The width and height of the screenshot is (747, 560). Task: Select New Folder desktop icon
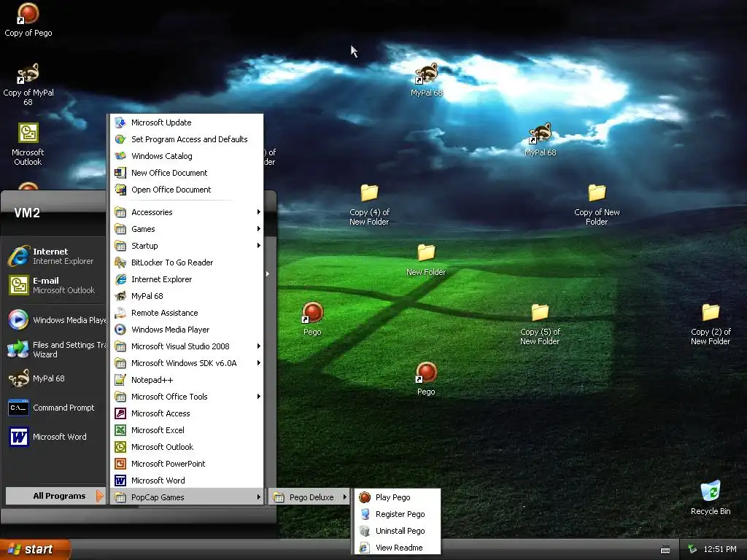click(426, 260)
